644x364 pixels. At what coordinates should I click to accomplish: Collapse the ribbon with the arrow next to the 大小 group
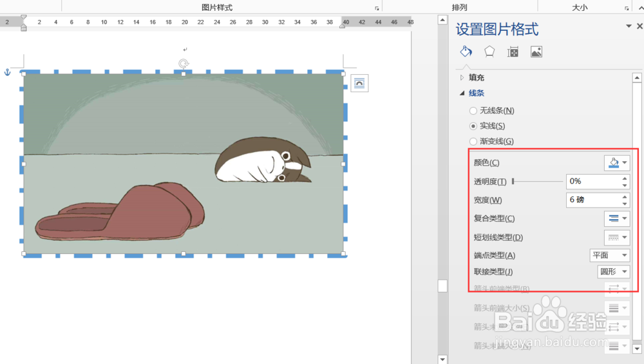[641, 8]
